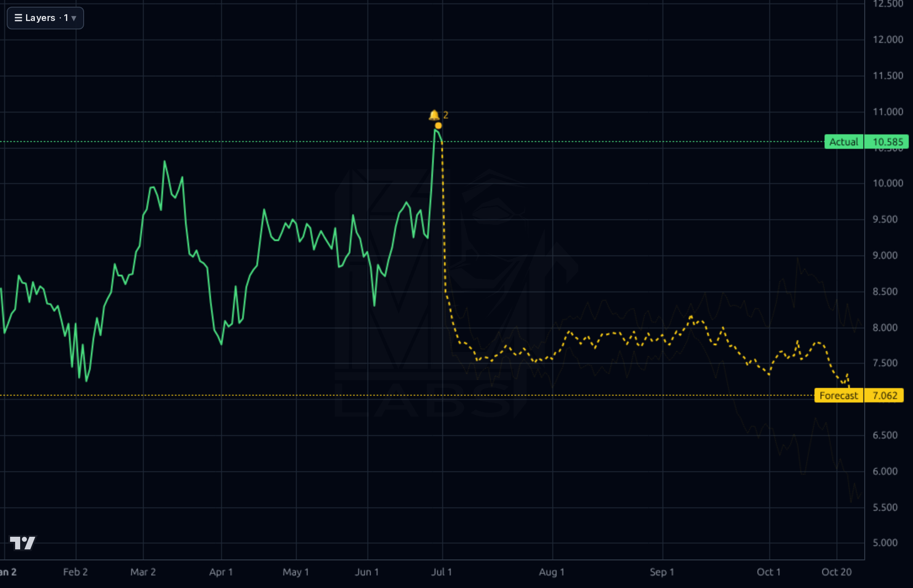Click the TradingView logo
The height and width of the screenshot is (588, 913).
click(23, 543)
